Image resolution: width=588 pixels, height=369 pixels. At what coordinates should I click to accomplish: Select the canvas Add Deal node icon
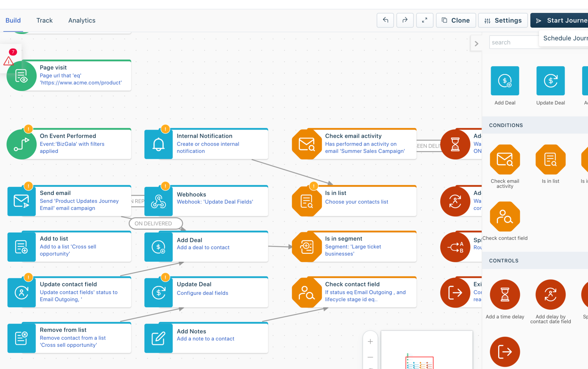158,247
